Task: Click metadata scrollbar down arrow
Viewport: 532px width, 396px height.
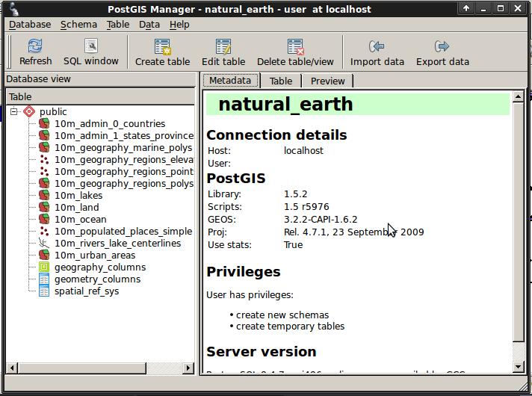Action: point(518,366)
